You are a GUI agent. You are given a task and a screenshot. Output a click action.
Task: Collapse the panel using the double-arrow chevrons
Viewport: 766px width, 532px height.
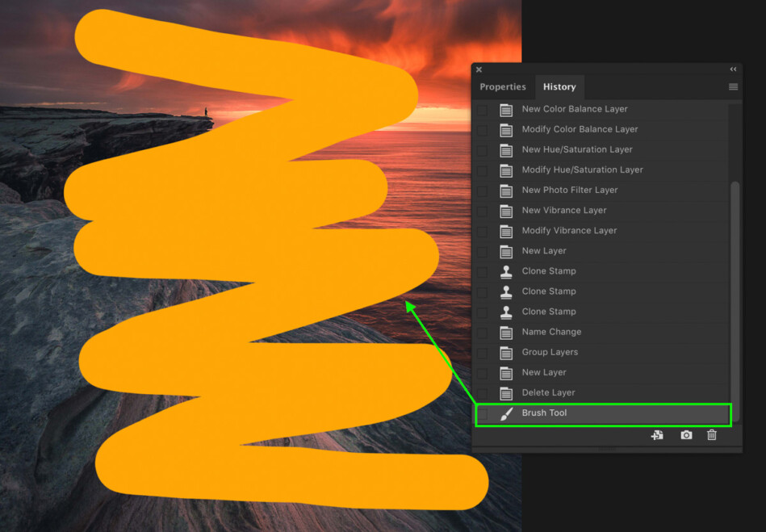tap(733, 69)
